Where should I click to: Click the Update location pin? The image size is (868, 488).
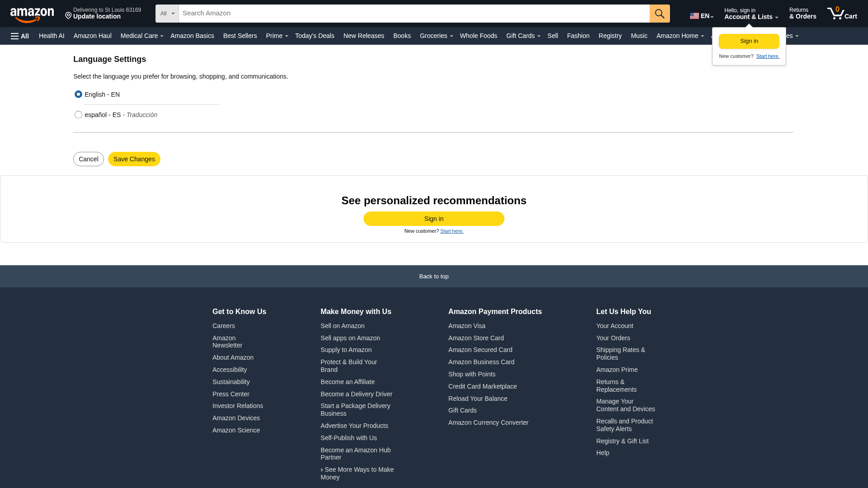(68, 16)
